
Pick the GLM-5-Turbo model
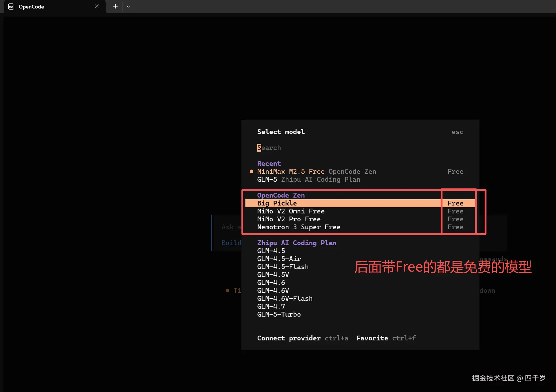click(279, 314)
